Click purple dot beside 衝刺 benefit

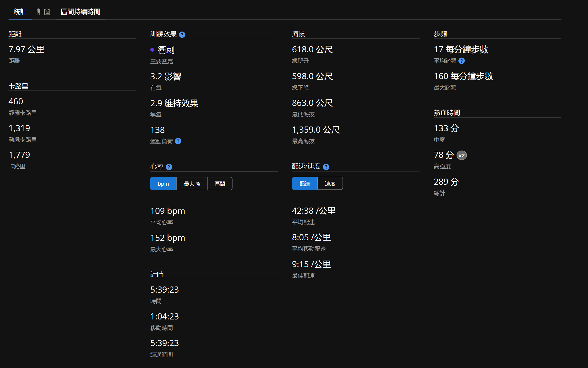152,50
